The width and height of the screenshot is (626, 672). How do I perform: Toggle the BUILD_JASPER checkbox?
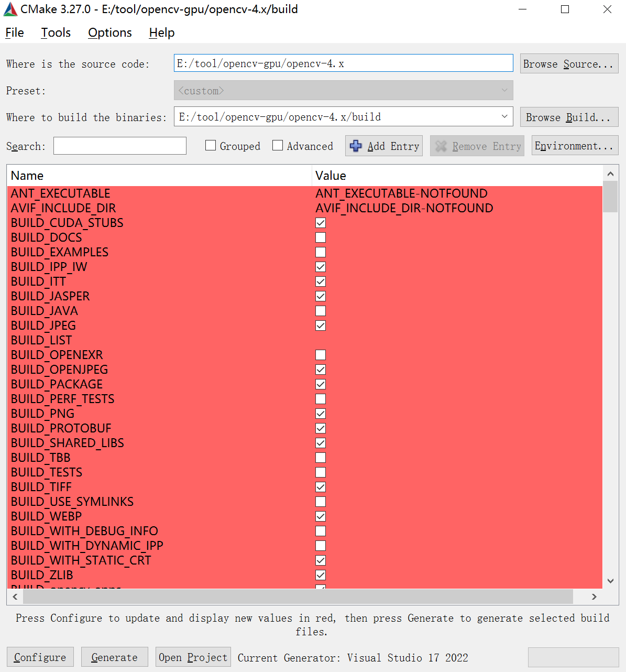point(321,296)
